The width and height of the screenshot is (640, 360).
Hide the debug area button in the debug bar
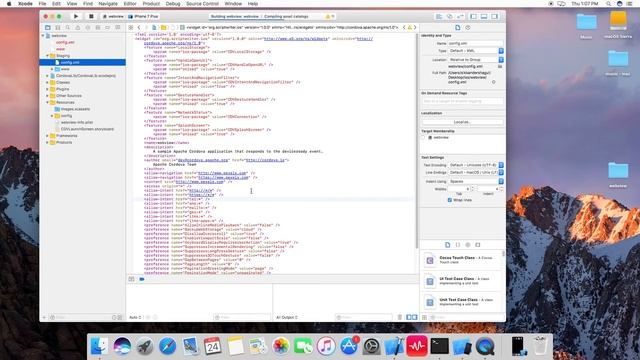(131, 279)
